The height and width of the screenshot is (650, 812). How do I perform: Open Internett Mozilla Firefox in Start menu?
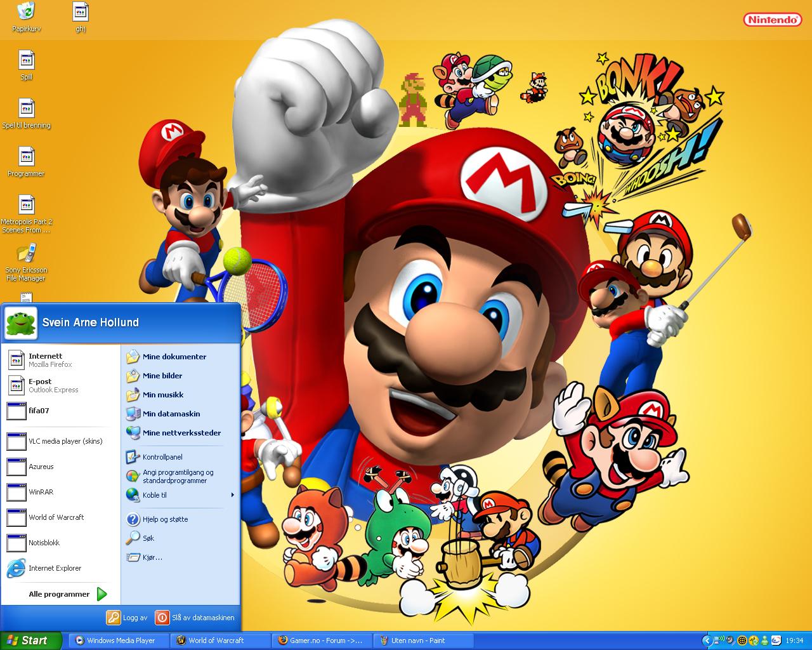pyautogui.click(x=61, y=360)
